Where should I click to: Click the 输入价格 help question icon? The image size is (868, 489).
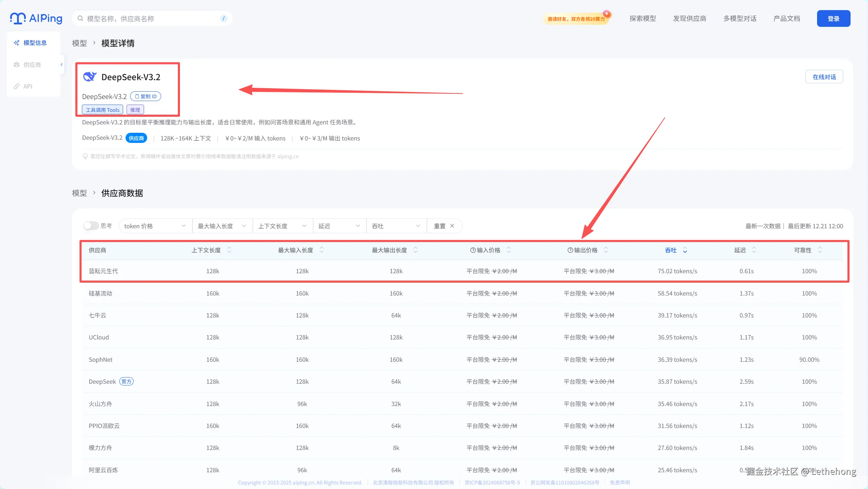(473, 250)
